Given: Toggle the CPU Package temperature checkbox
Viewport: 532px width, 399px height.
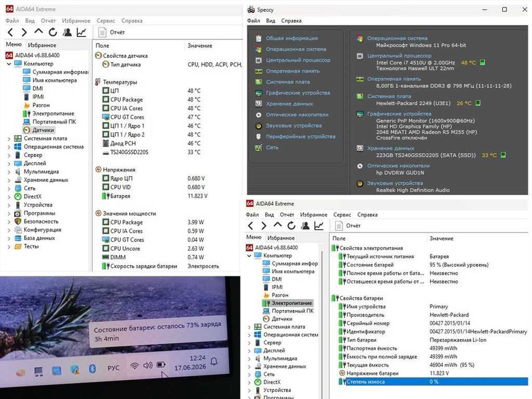Looking at the screenshot, I should [x=106, y=99].
